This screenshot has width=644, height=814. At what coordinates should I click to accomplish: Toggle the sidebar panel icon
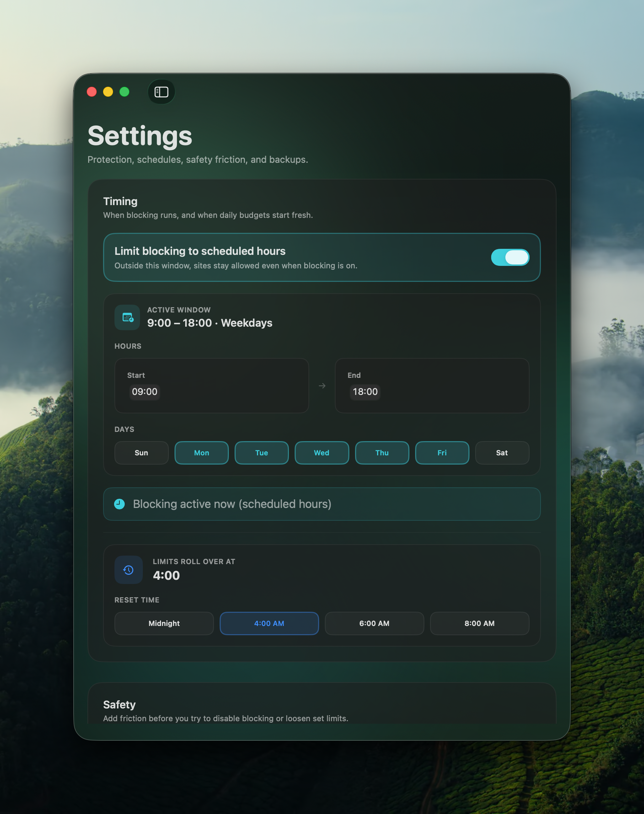coord(161,92)
